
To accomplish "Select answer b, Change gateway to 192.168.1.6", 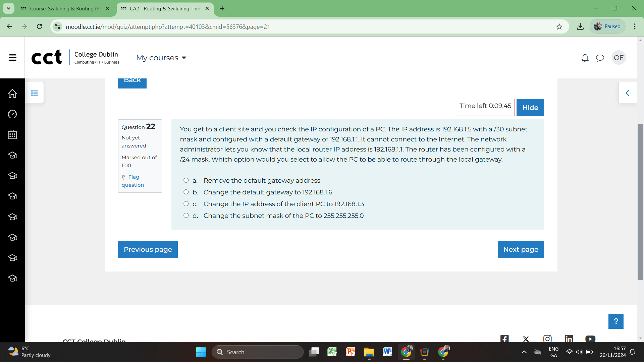I will pos(186,192).
